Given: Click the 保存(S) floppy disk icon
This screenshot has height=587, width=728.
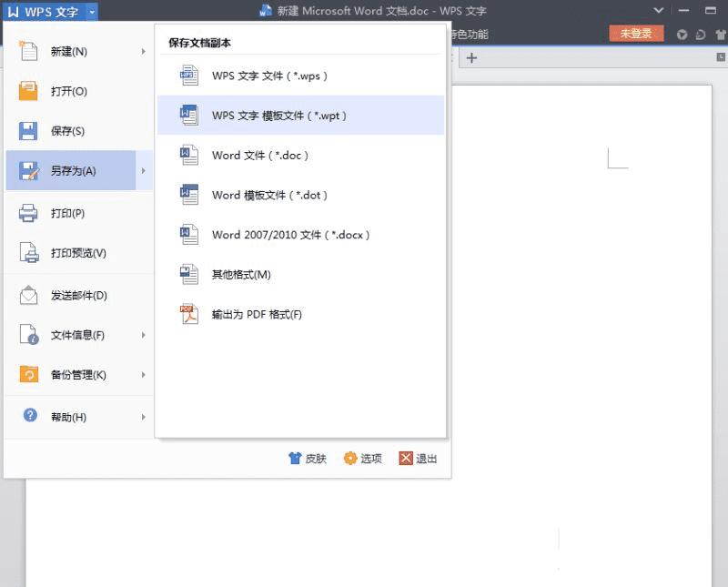Looking at the screenshot, I should click(x=28, y=131).
